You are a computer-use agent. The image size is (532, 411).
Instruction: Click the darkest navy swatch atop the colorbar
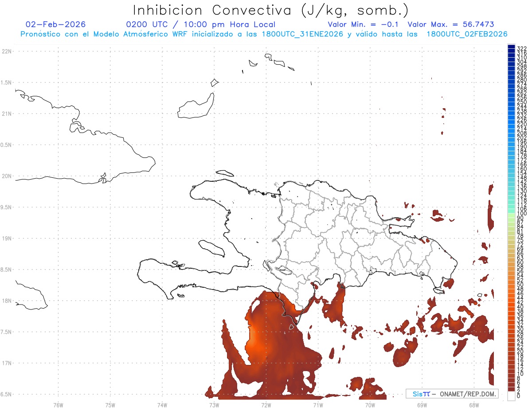[511, 47]
